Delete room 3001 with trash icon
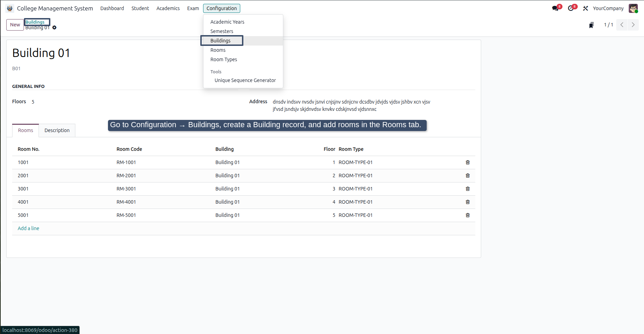Image resolution: width=644 pixels, height=334 pixels. click(468, 189)
